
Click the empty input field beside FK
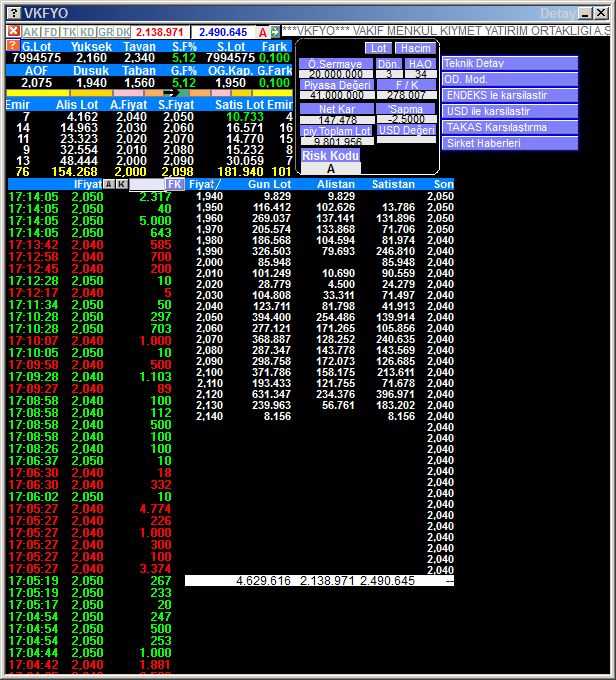pos(147,184)
